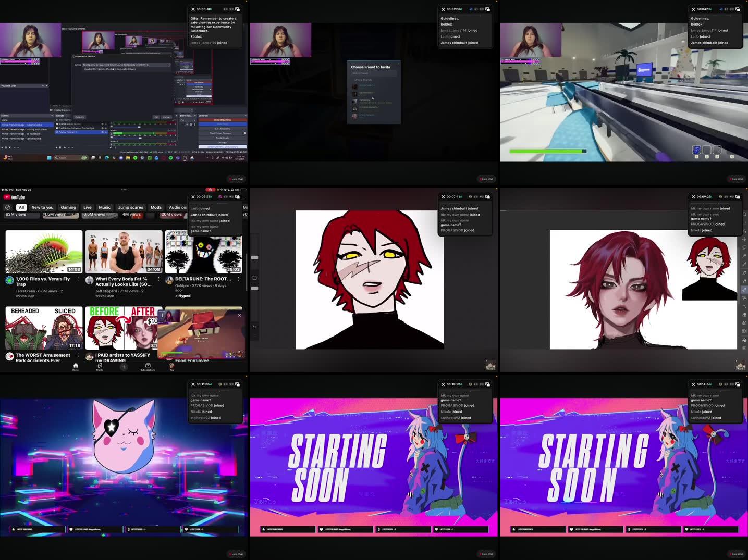Hide the Video Capture Device source

tap(102, 124)
